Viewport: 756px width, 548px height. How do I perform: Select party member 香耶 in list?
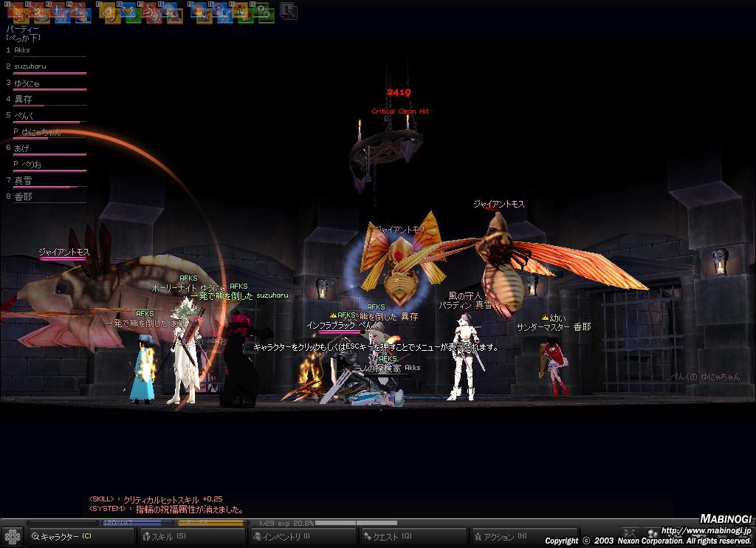pos(47,197)
